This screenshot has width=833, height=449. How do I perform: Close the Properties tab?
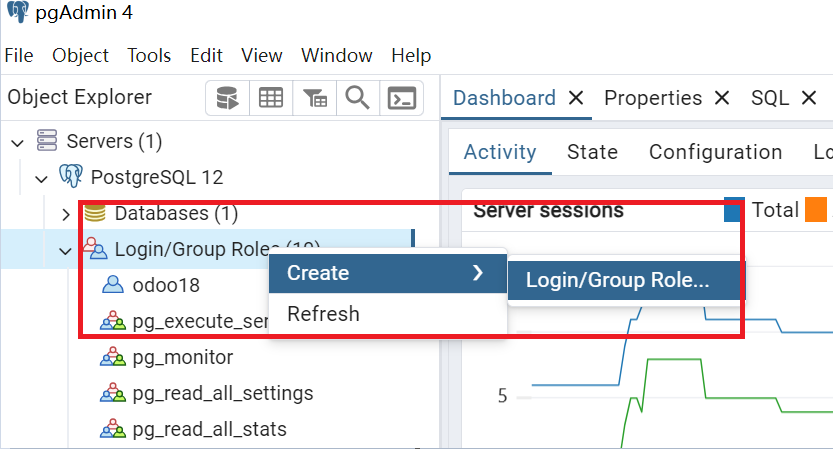pos(721,98)
